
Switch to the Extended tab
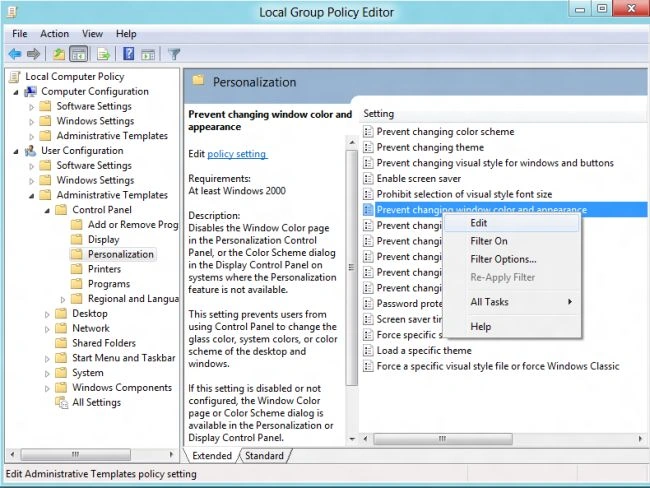(212, 456)
